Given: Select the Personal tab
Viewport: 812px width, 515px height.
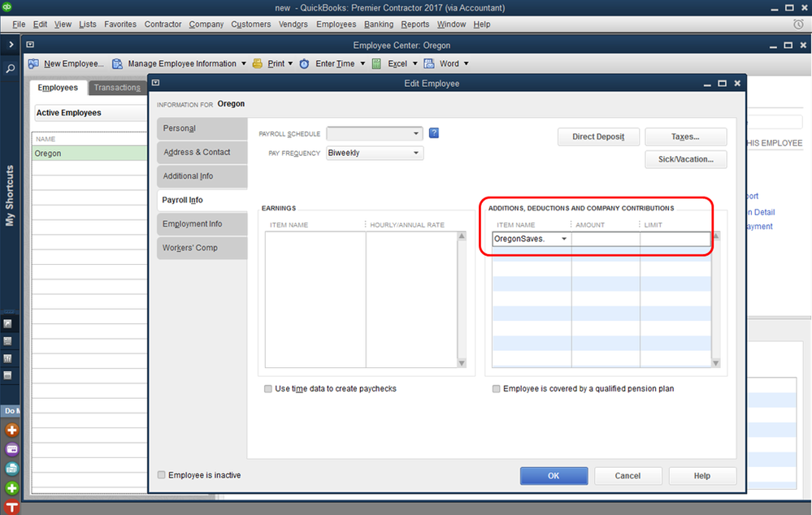Looking at the screenshot, I should [x=202, y=128].
